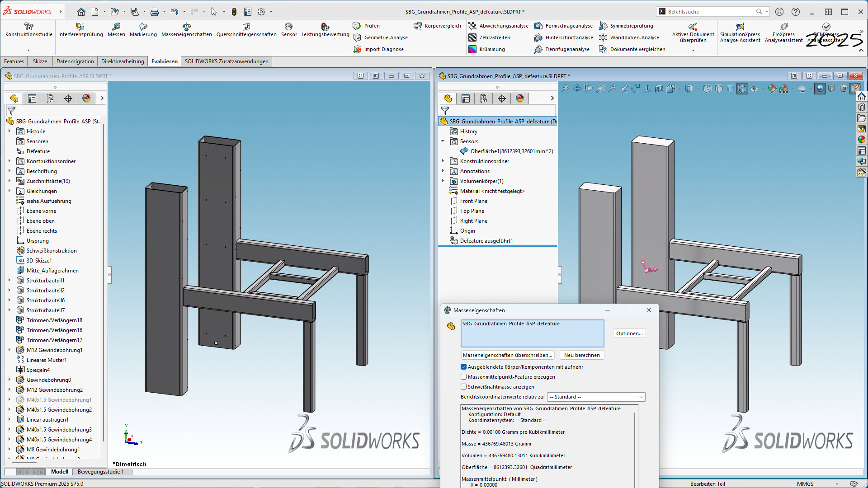Open Interferenzprüfung tool

(x=80, y=30)
